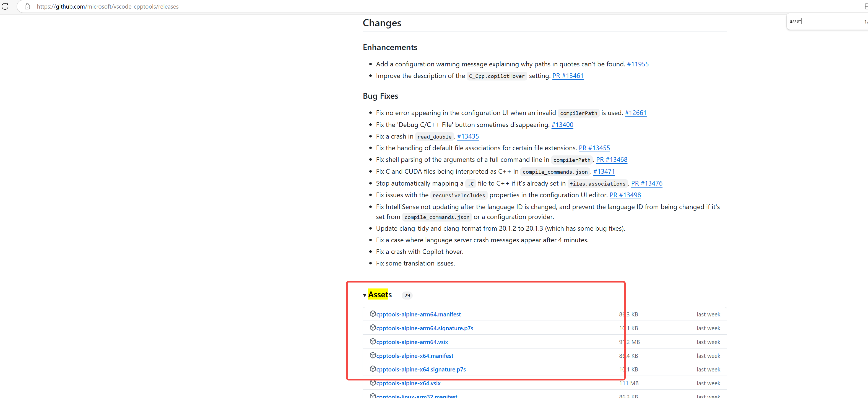Click the browser reload icon

(5, 6)
